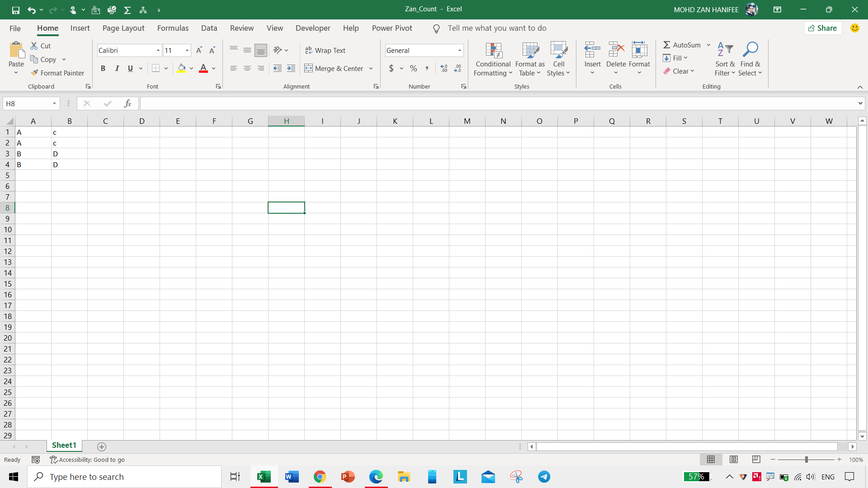868x488 pixels.
Task: Select Center alignment
Action: click(247, 68)
